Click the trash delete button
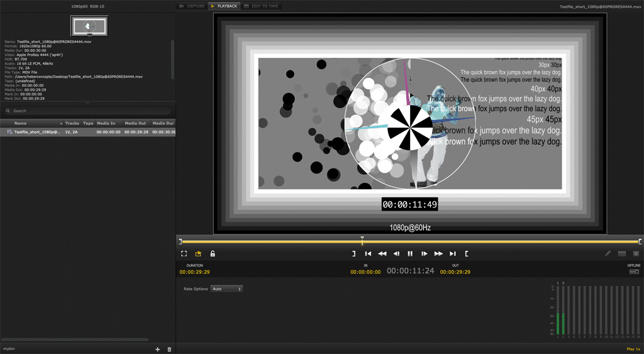The image size is (644, 354). tap(169, 349)
